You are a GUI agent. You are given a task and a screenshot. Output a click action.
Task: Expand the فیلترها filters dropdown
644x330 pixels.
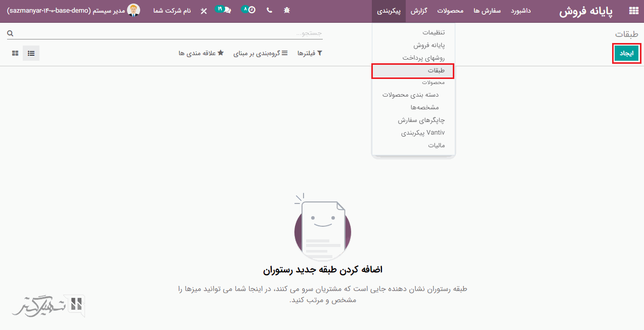point(310,53)
